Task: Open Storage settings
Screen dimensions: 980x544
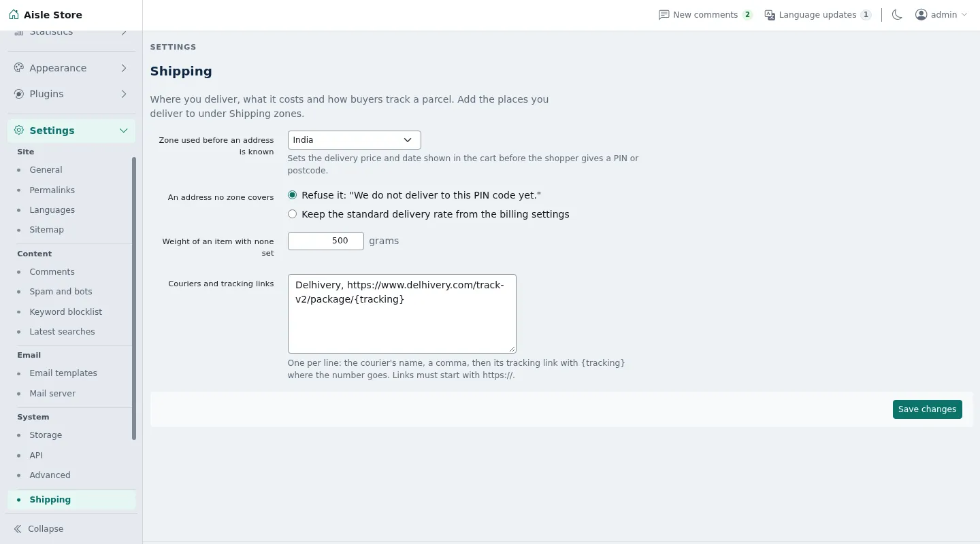Action: pos(46,435)
